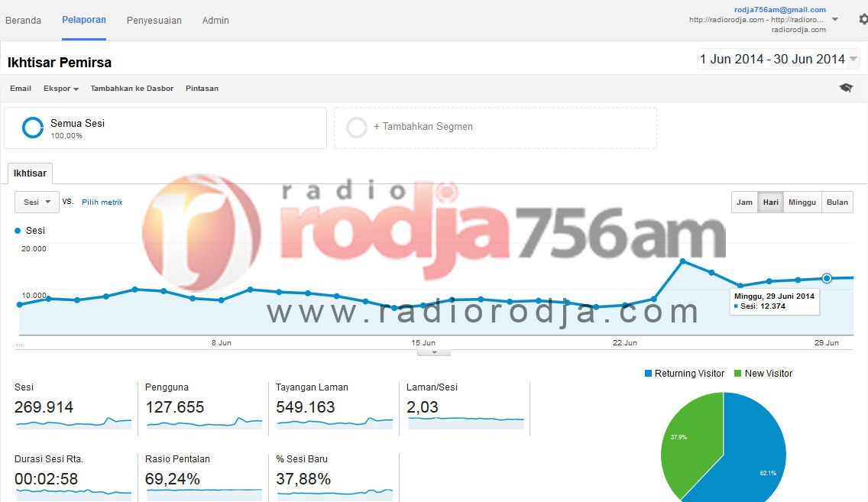Expand the Ekspor dropdown
The image size is (868, 502).
pyautogui.click(x=61, y=89)
